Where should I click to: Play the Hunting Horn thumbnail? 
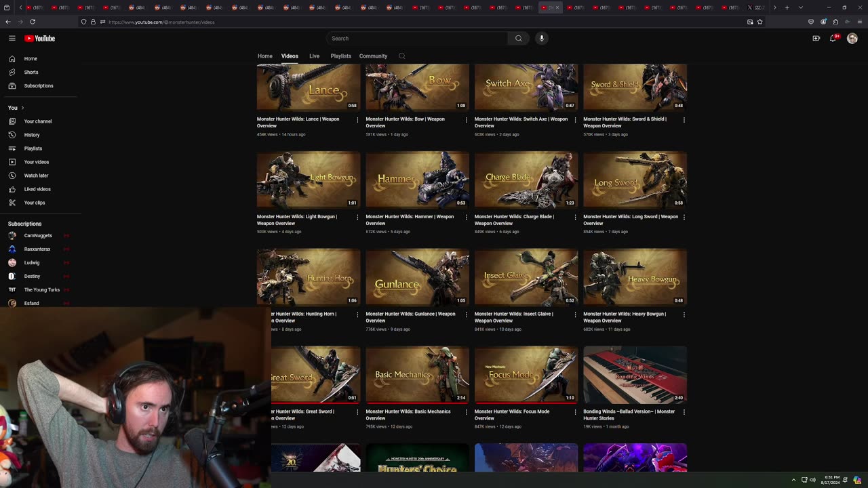click(x=309, y=277)
